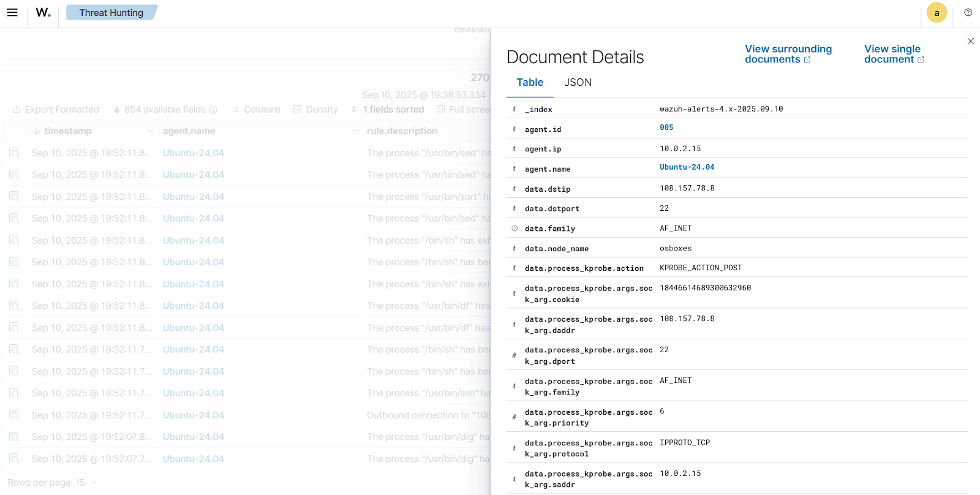Open View single document link
This screenshot has width=980, height=495.
click(x=894, y=54)
